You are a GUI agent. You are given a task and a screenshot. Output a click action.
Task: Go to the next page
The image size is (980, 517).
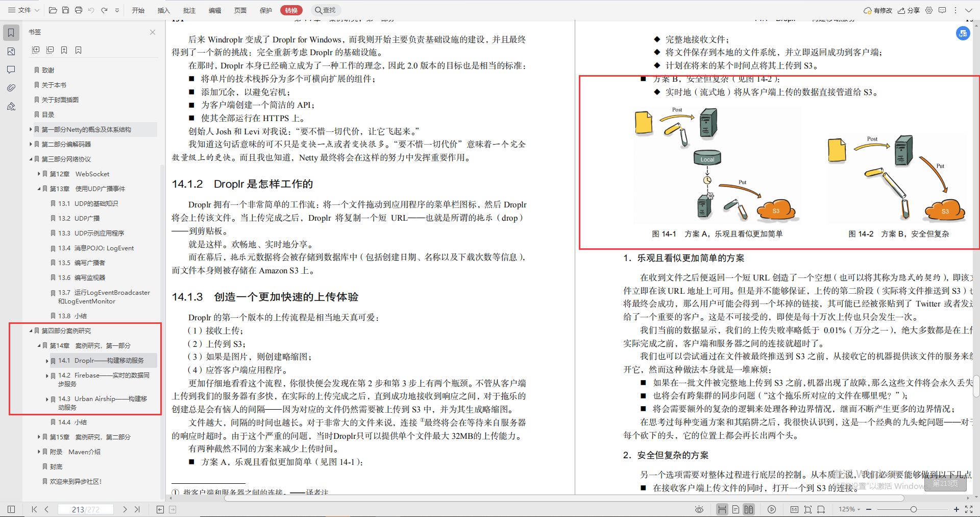(125, 509)
